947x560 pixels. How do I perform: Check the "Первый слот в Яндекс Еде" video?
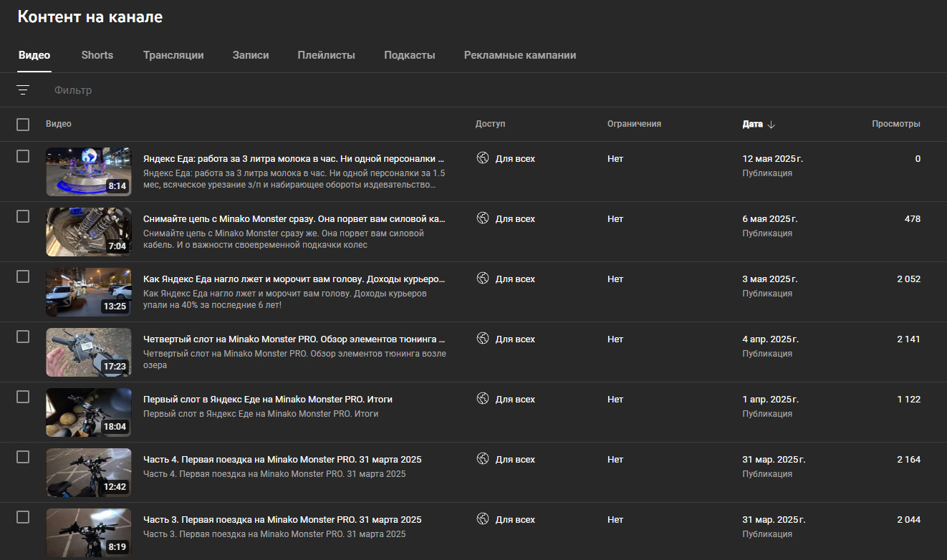click(x=23, y=397)
